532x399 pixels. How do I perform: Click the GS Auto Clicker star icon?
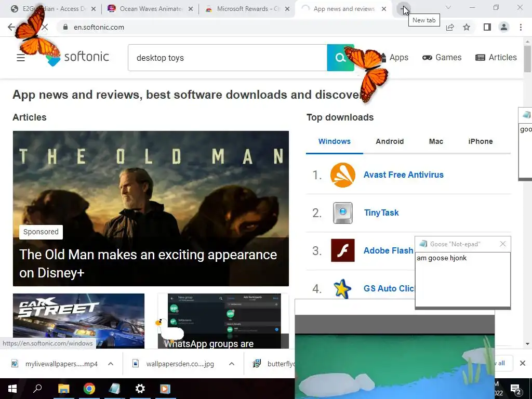[342, 289]
